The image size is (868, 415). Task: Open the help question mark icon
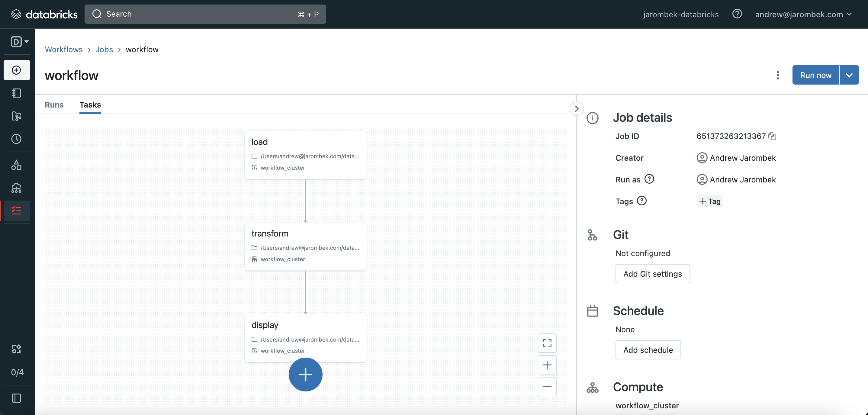(737, 14)
